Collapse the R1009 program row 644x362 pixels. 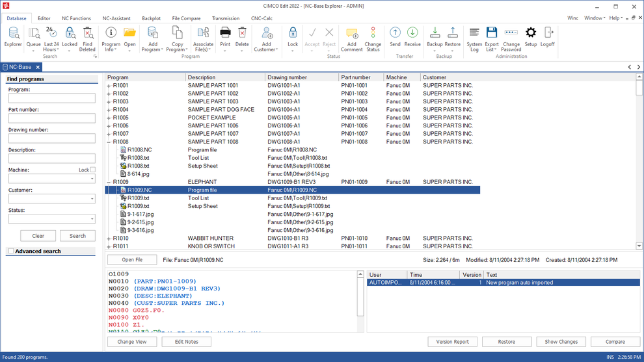(x=109, y=182)
